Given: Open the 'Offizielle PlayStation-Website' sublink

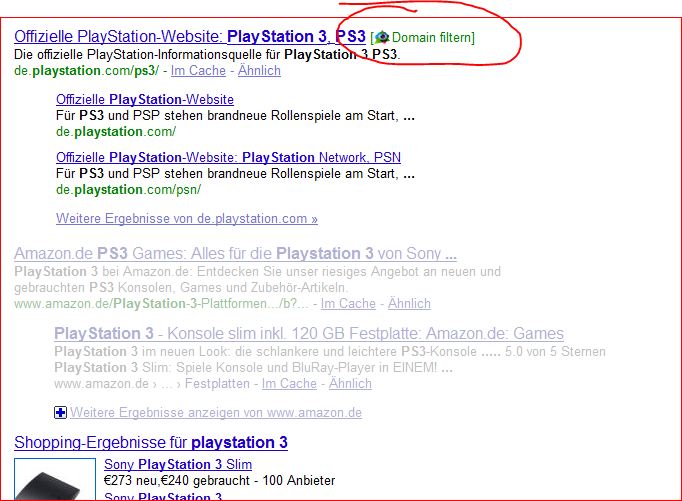Looking at the screenshot, I should pos(145,99).
